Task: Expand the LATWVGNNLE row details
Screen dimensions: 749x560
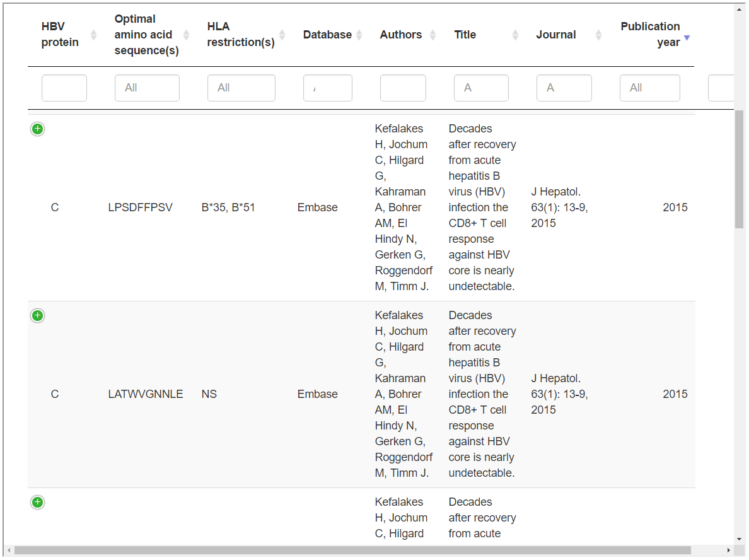Action: 37,315
